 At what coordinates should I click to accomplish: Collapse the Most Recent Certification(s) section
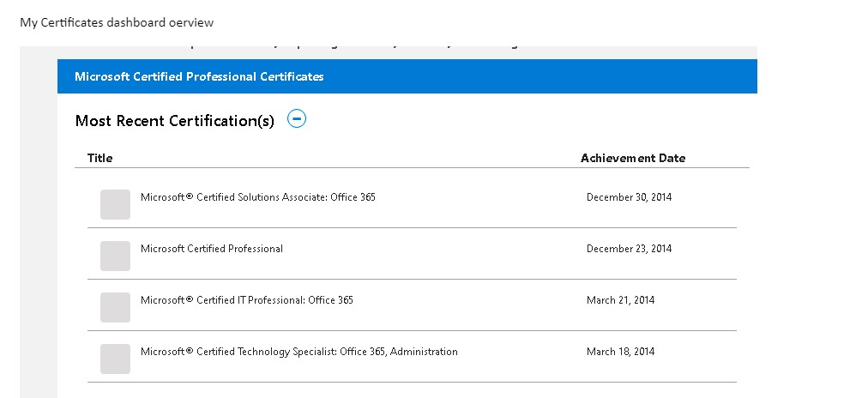point(296,119)
